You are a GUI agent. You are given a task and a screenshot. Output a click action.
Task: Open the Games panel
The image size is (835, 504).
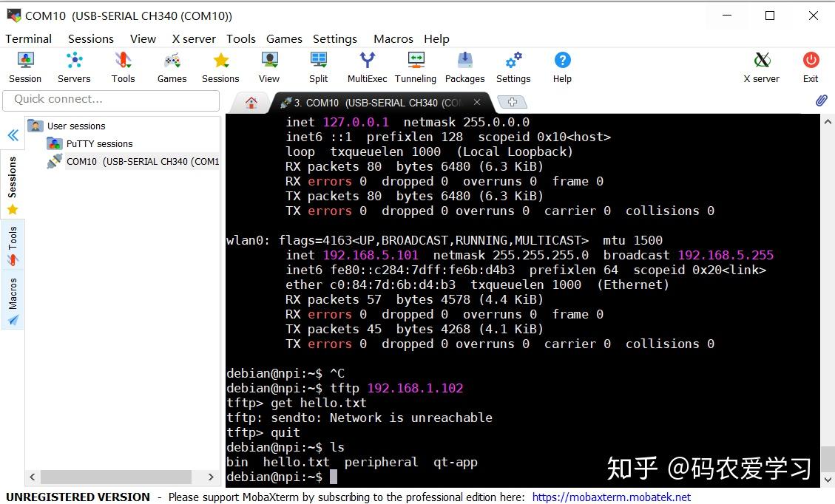171,67
